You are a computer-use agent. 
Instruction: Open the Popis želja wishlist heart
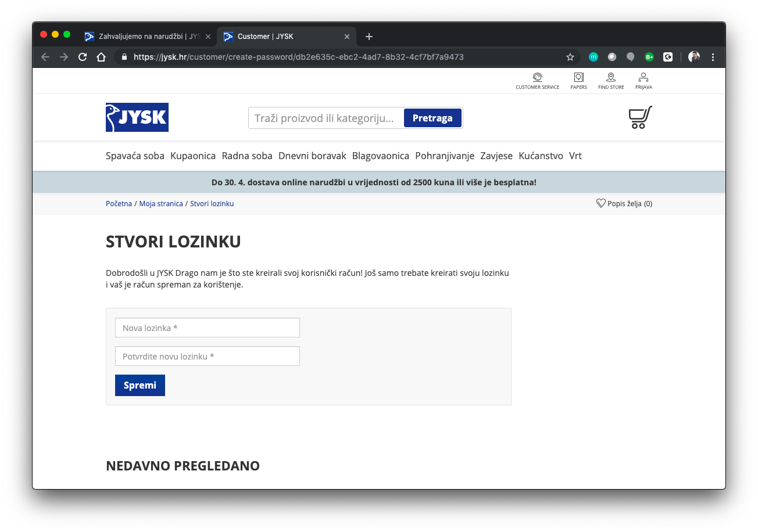[x=601, y=204]
